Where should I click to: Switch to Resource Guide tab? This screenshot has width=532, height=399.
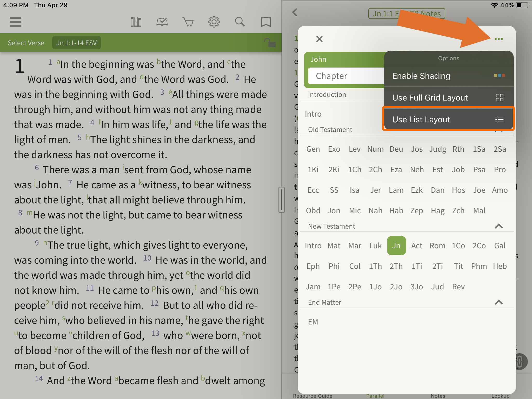(313, 396)
